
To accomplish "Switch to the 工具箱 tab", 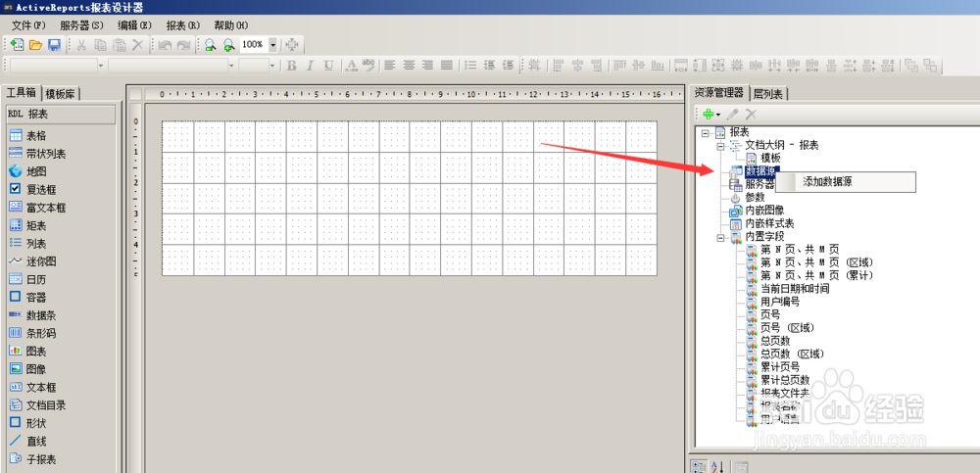I will pyautogui.click(x=22, y=93).
